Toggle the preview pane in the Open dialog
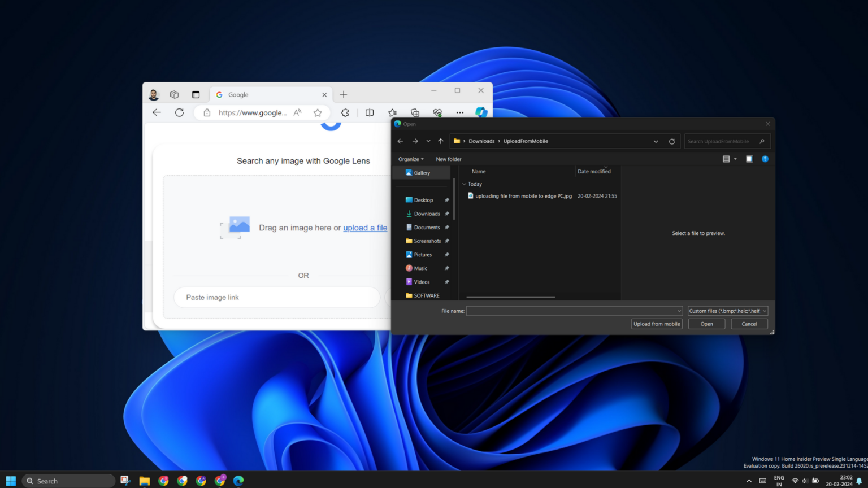Screen dimensions: 868x488 click(x=749, y=159)
